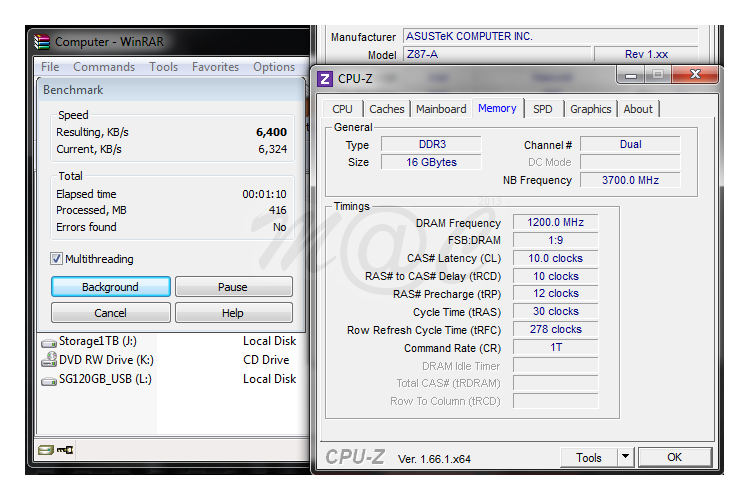The image size is (749, 500).
Task: Switch to the Caches tab
Action: click(387, 109)
